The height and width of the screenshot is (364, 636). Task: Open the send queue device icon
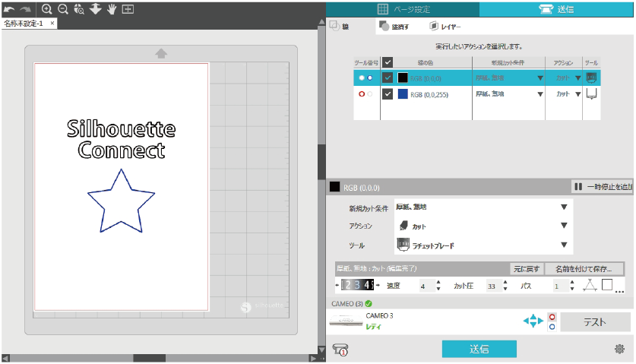pyautogui.click(x=340, y=349)
